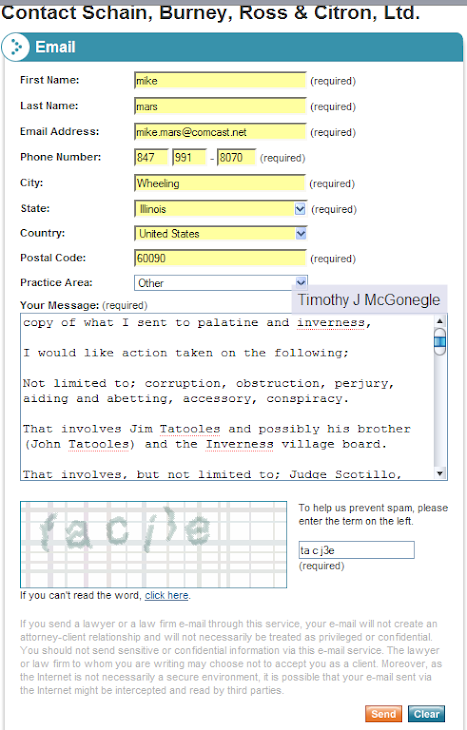Image resolution: width=467 pixels, height=730 pixels.
Task: Click the 'Last Name:' label
Action: [x=49, y=106]
